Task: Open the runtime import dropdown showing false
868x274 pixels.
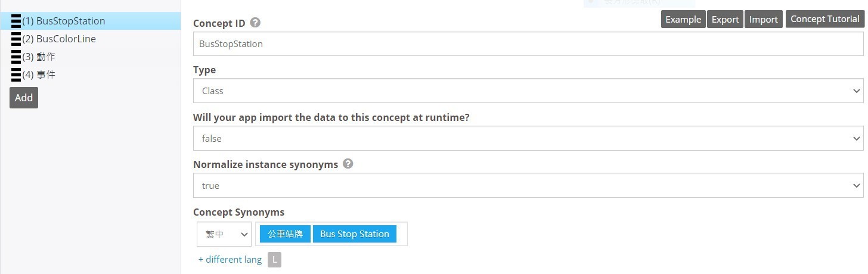Action: 528,138
